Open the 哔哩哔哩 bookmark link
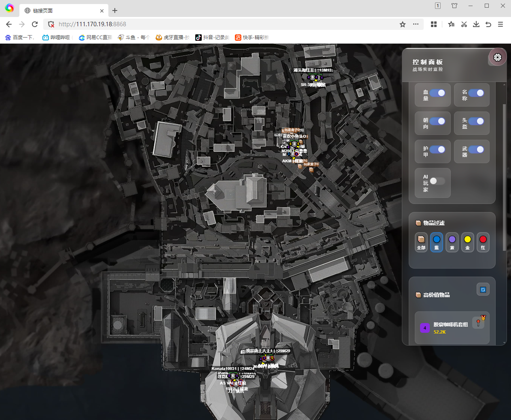This screenshot has height=420, width=511. tap(56, 37)
